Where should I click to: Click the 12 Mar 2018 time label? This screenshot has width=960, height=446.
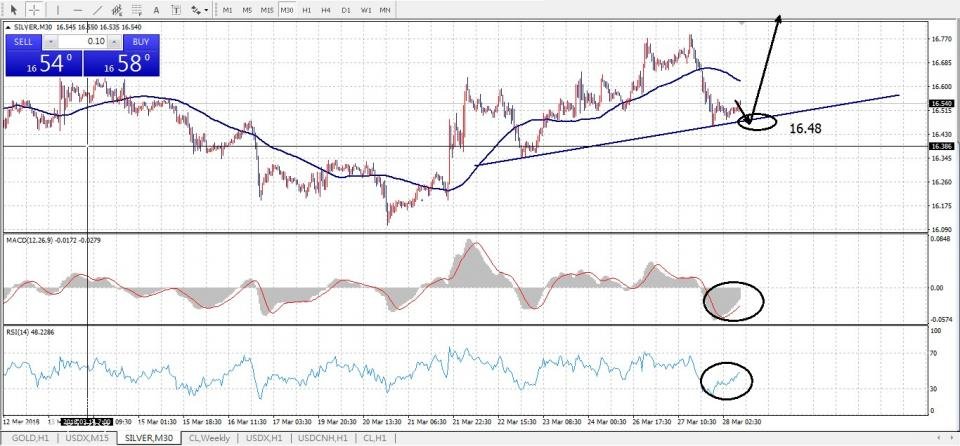tap(20, 422)
